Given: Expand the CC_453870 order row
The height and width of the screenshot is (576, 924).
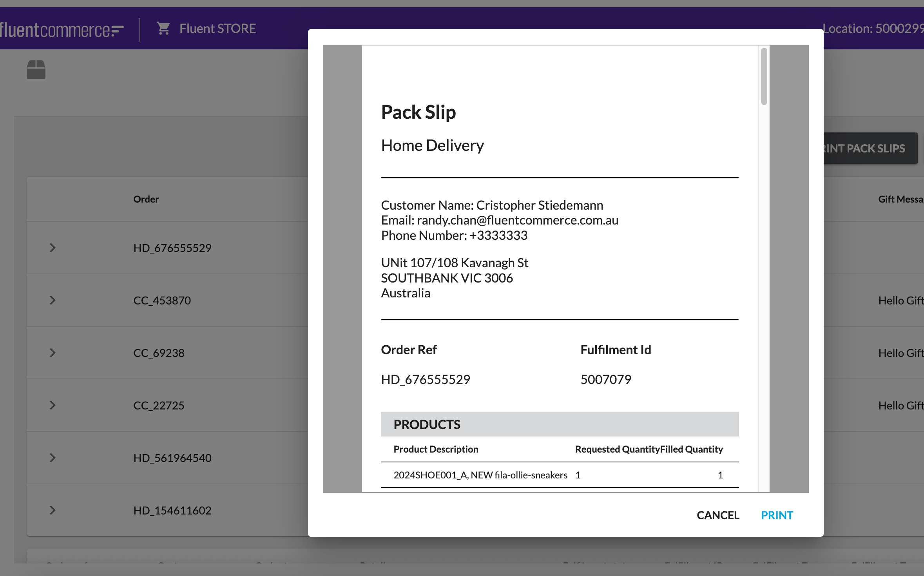Looking at the screenshot, I should (53, 300).
